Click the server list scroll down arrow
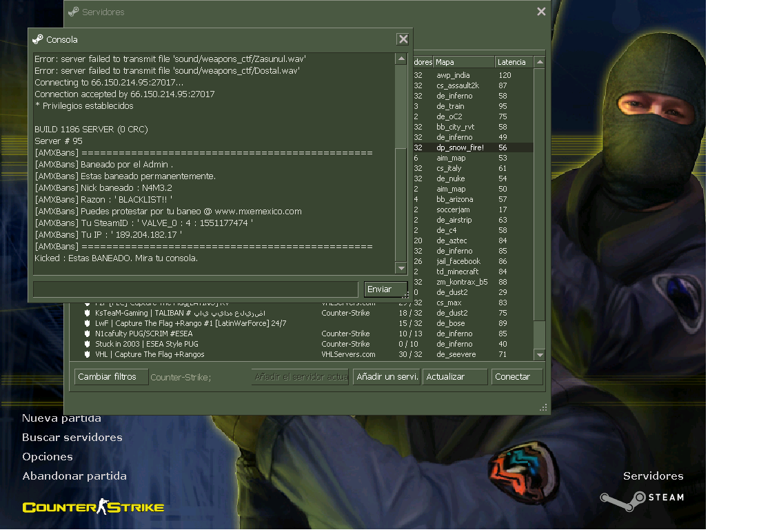 [x=540, y=355]
